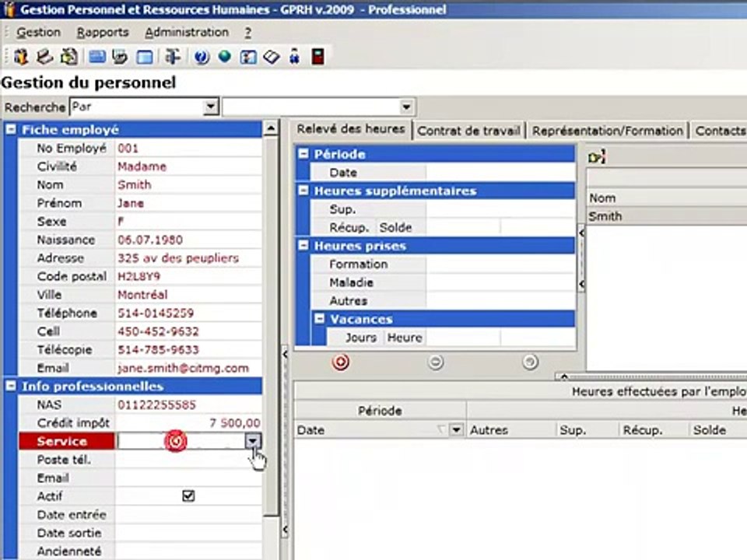Click the middle grey round button below Vacances
The width and height of the screenshot is (747, 560).
click(436, 362)
